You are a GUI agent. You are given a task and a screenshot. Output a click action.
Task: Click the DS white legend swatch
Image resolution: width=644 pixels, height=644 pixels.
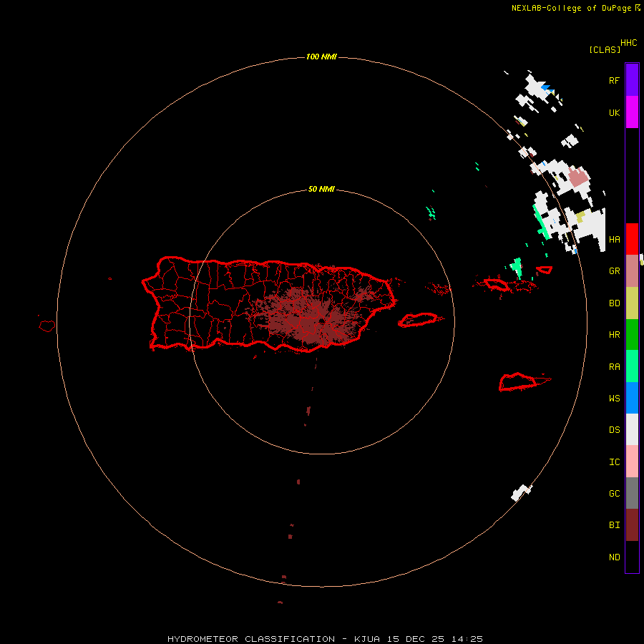[632, 429]
